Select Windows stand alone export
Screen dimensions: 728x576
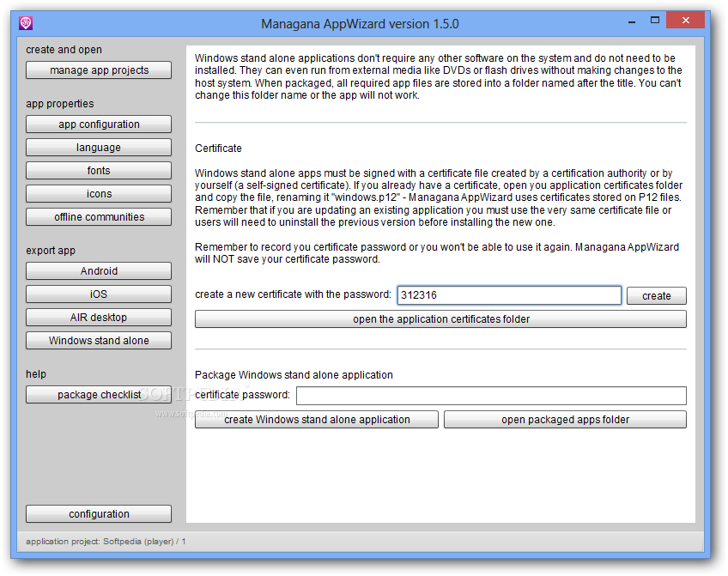99,341
